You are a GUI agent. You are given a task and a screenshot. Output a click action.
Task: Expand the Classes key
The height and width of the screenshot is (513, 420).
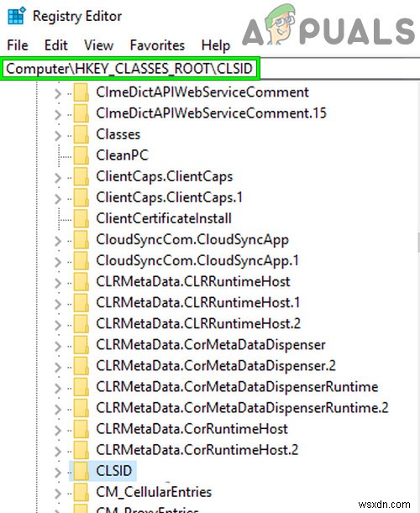click(58, 135)
